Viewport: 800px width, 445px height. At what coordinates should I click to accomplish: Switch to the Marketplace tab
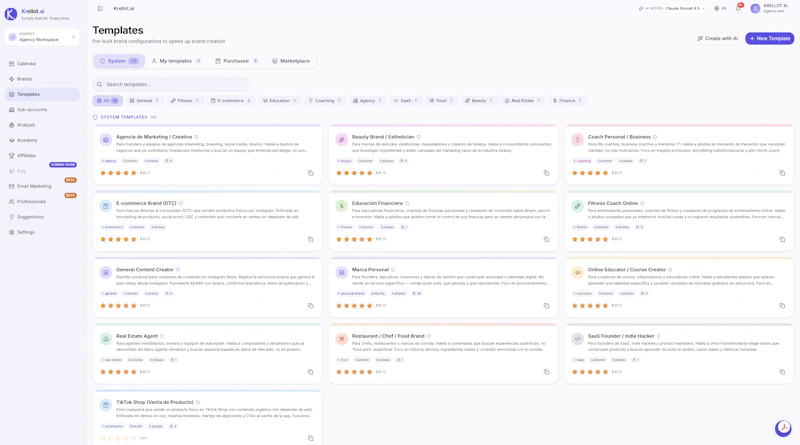coord(291,61)
